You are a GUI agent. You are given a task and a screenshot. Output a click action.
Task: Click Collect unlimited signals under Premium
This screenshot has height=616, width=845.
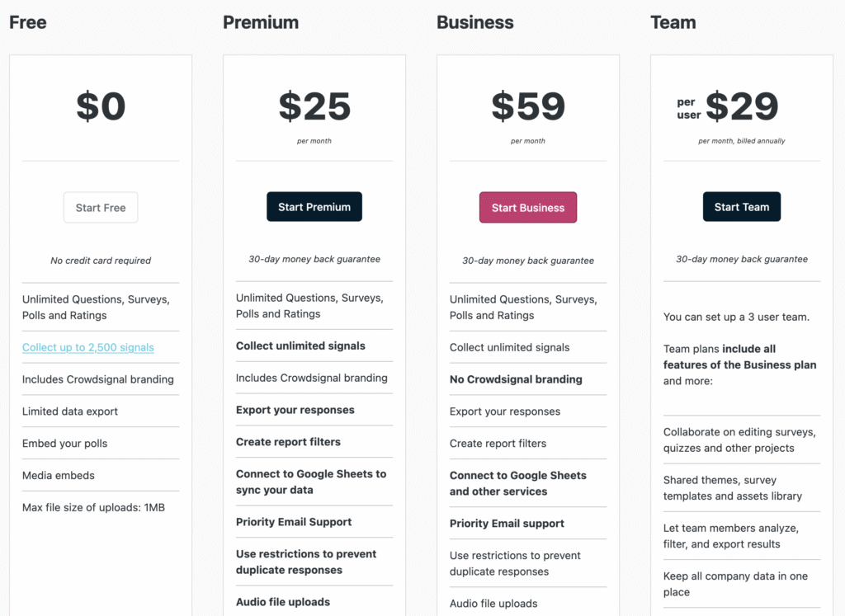click(300, 346)
